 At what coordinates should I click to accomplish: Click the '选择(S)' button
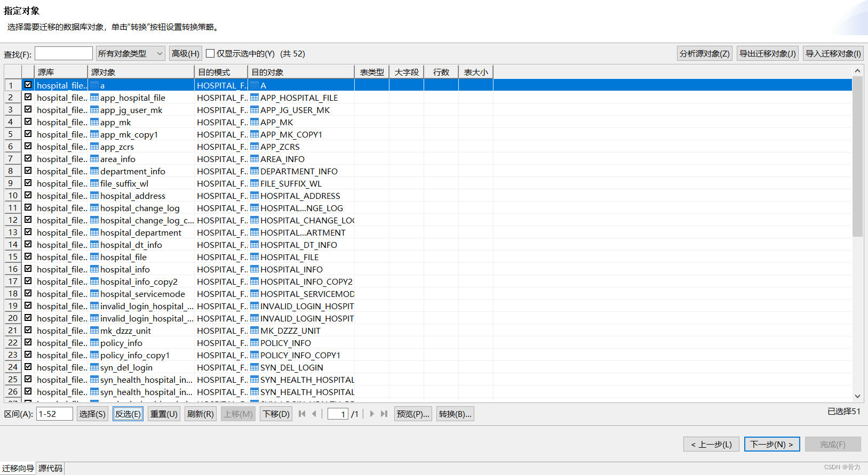click(x=92, y=414)
